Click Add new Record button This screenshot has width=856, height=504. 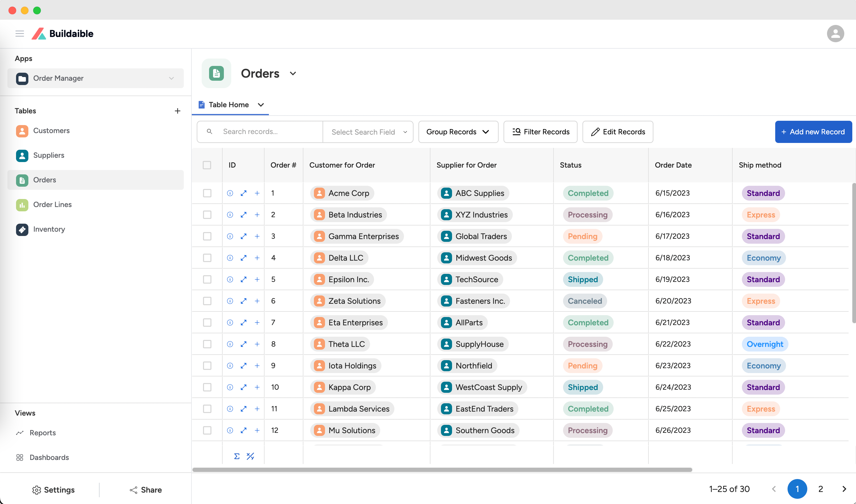click(813, 132)
